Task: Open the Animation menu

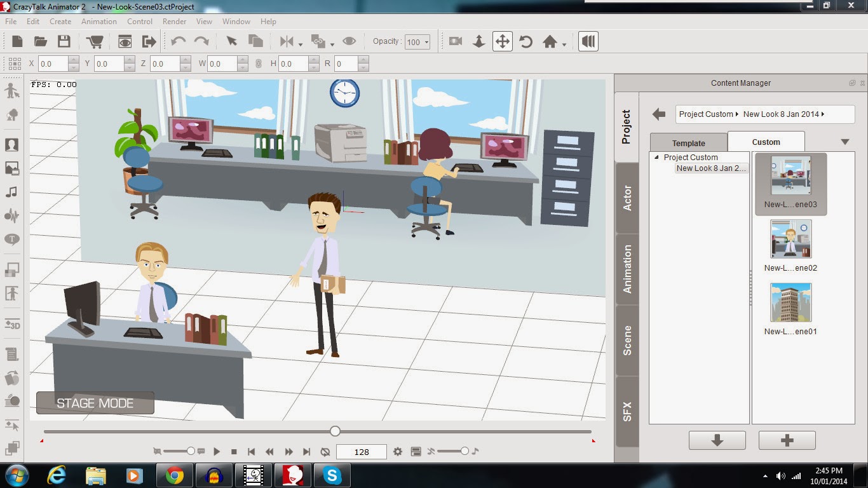Action: (98, 21)
